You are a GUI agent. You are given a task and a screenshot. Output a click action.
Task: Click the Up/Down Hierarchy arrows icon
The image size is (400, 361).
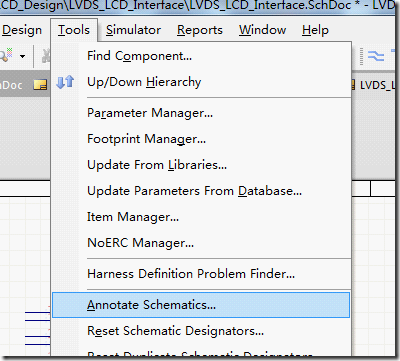coord(65,82)
